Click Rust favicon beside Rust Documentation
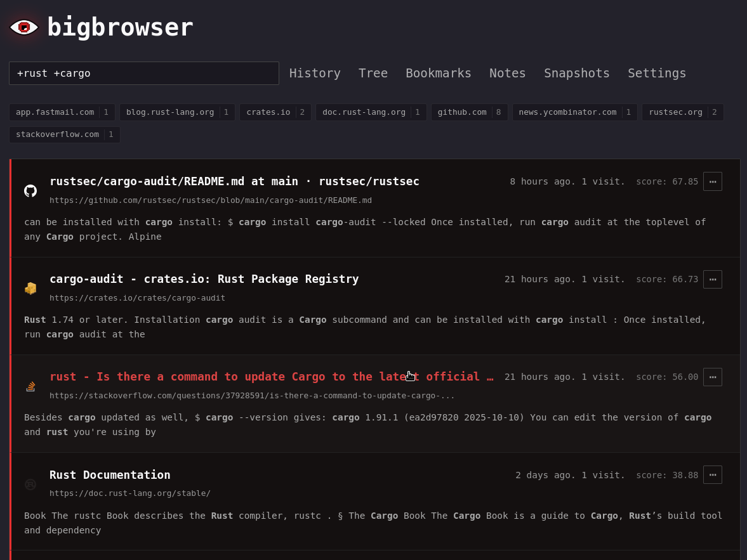 point(30,485)
